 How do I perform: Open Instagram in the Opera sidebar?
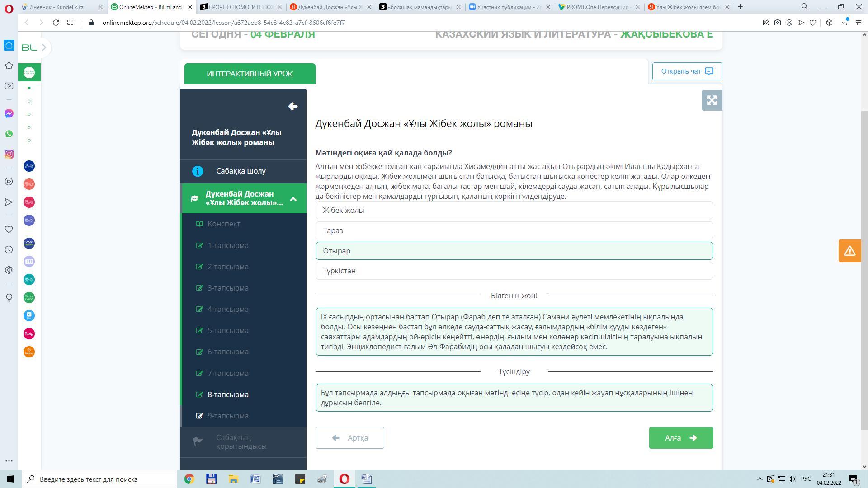9,154
